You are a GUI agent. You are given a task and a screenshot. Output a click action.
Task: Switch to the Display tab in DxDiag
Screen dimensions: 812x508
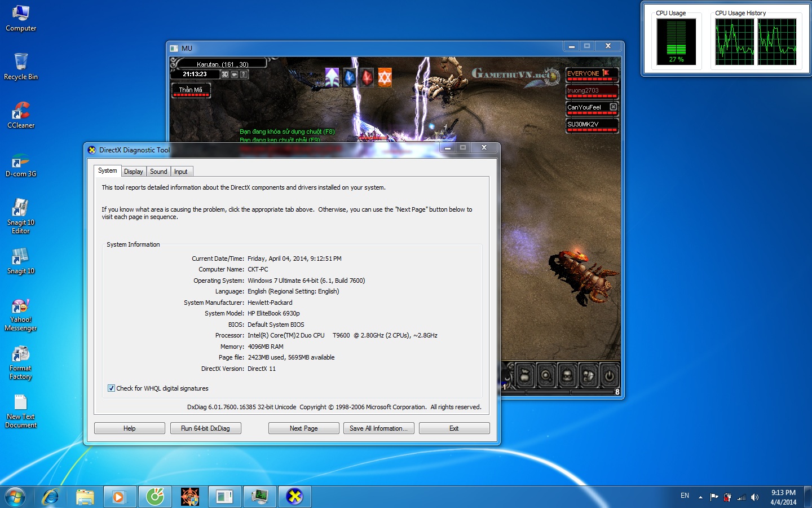tap(134, 172)
